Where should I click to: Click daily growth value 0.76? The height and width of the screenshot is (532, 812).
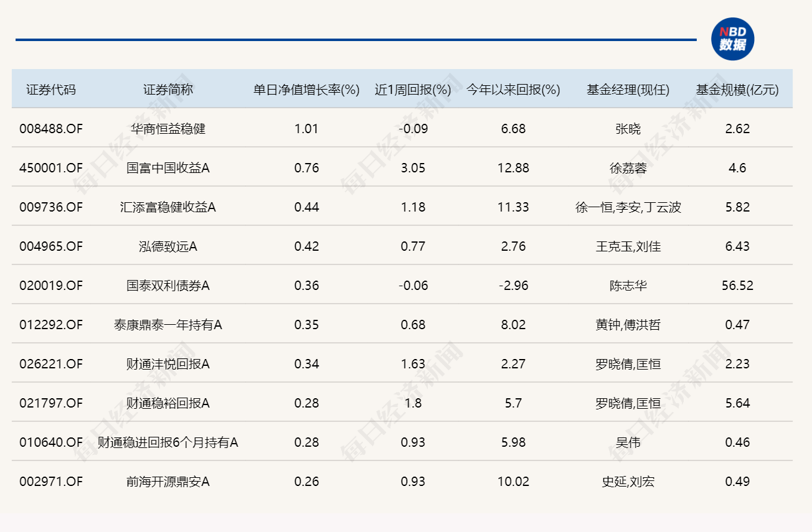[x=306, y=168]
